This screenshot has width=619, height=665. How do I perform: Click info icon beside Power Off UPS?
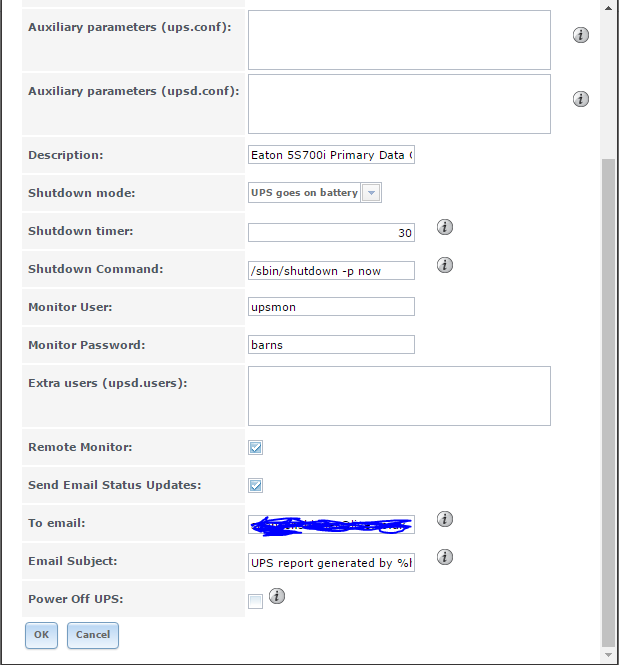click(x=278, y=596)
